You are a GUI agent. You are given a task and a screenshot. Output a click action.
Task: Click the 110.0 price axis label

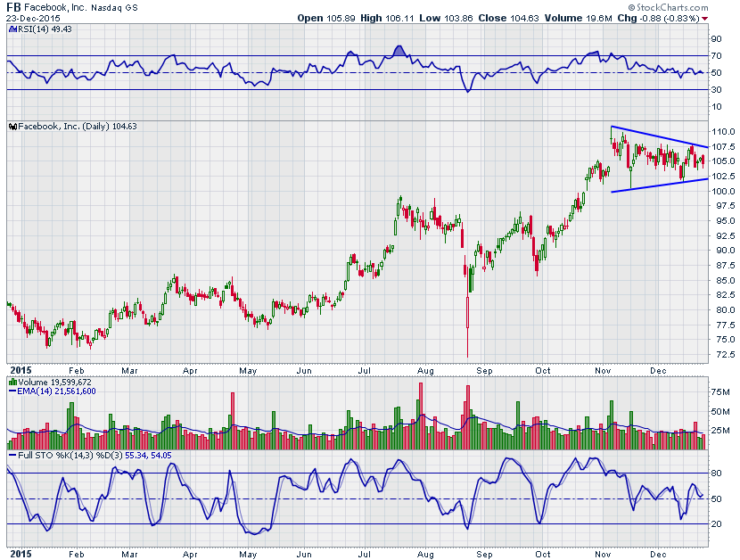click(723, 132)
